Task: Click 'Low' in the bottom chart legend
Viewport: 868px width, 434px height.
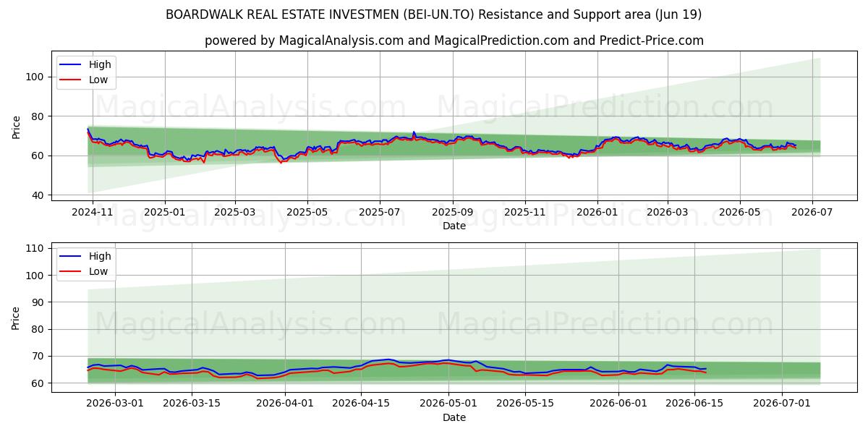Action: [x=98, y=271]
